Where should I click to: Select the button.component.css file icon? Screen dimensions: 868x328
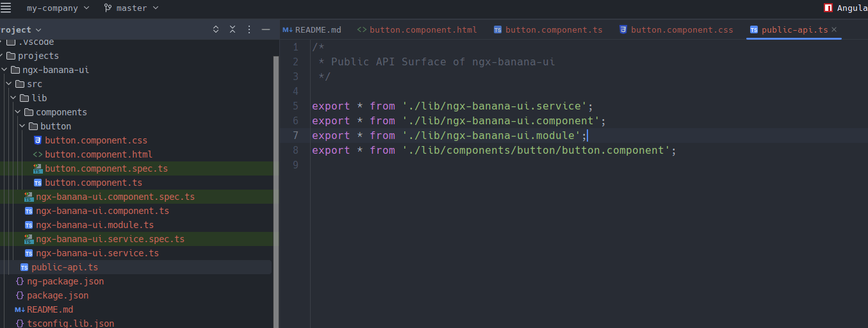click(x=38, y=140)
